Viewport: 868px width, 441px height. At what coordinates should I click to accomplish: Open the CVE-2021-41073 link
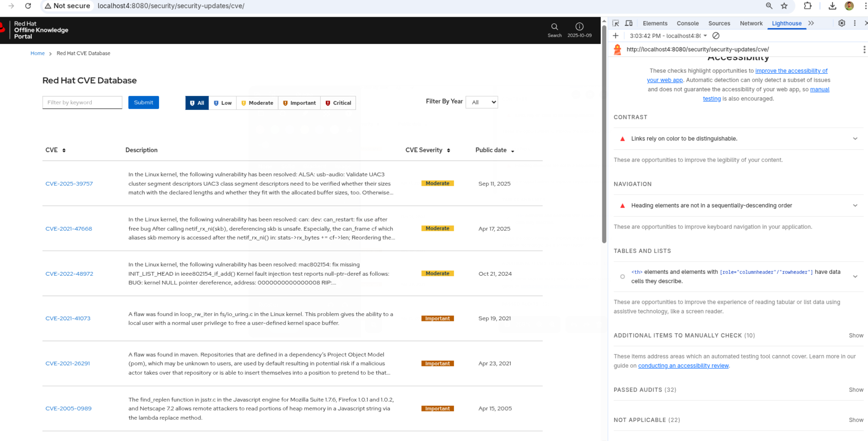(x=68, y=318)
